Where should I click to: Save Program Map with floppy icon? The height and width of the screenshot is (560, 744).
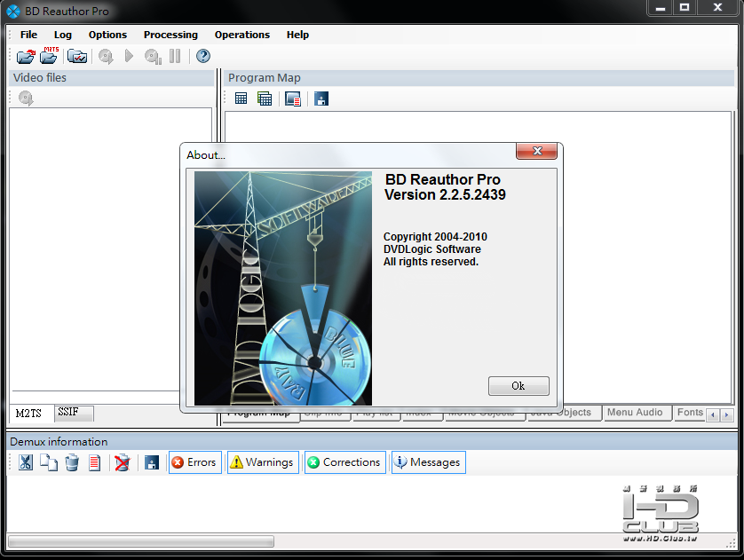pos(321,99)
